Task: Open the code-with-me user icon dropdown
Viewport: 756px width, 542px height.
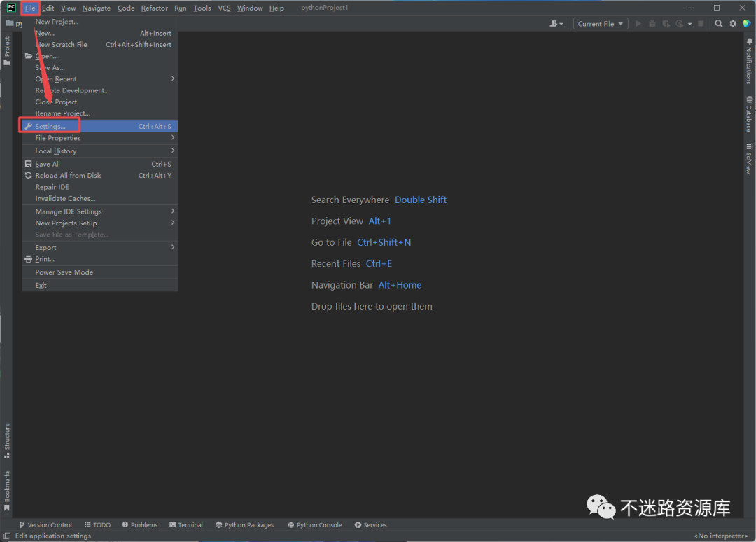Action: coord(556,24)
